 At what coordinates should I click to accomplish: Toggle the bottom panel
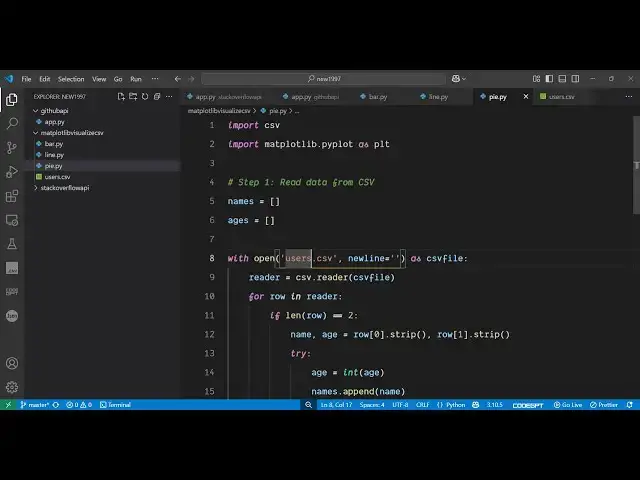point(562,79)
